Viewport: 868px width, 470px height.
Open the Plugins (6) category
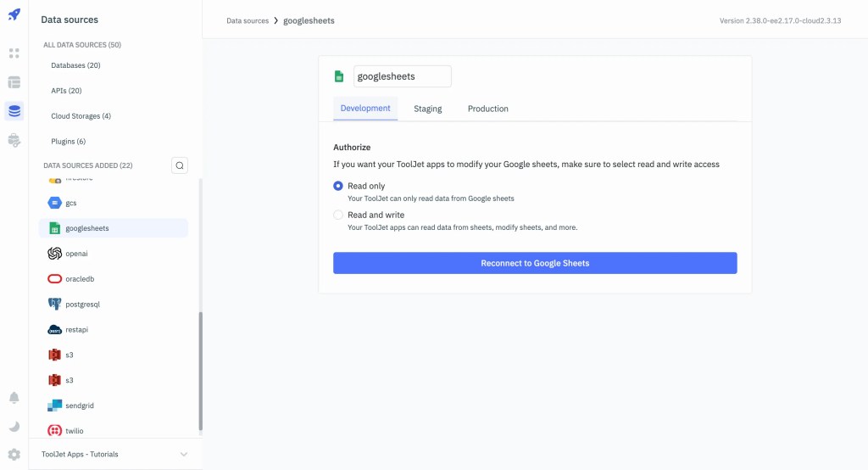pos(68,142)
